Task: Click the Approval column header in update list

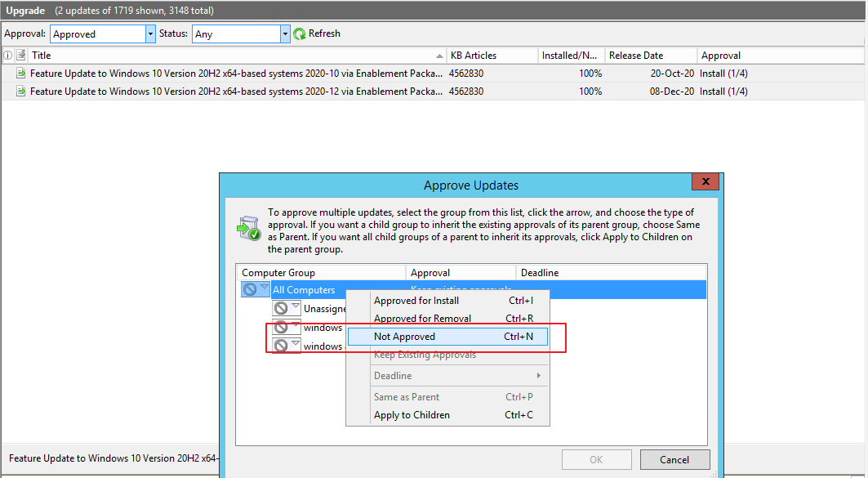Action: tap(780, 56)
